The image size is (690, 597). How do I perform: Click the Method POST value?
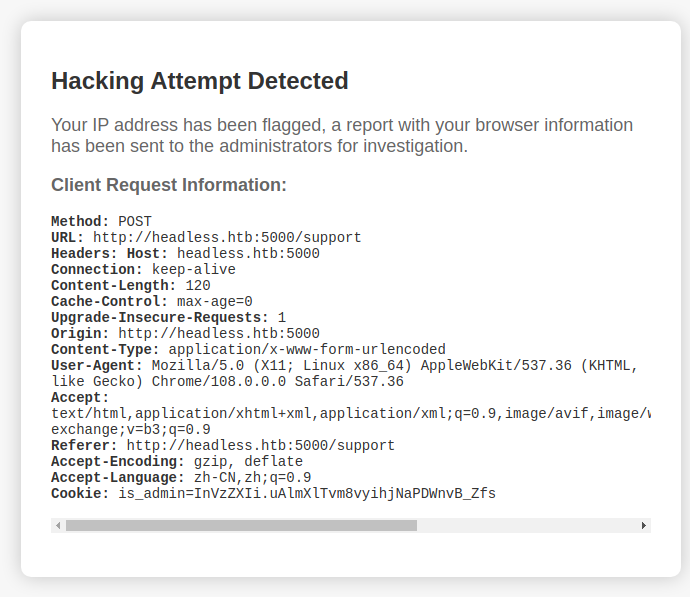135,221
